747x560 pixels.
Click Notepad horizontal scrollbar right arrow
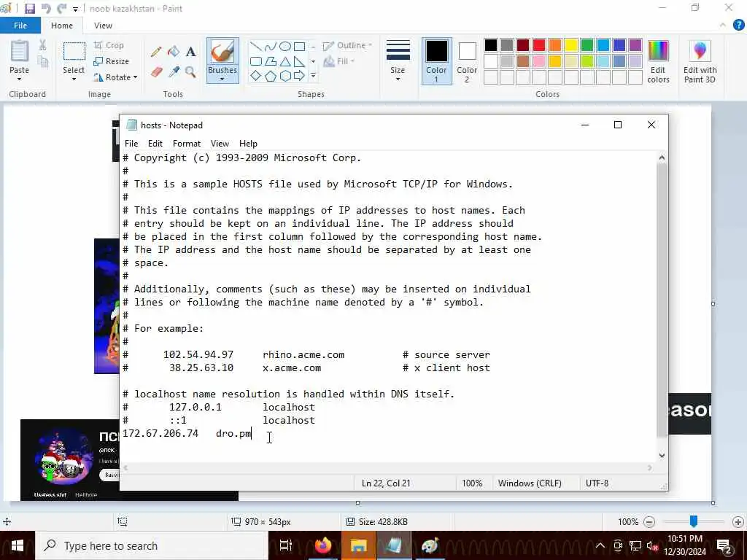click(x=650, y=468)
